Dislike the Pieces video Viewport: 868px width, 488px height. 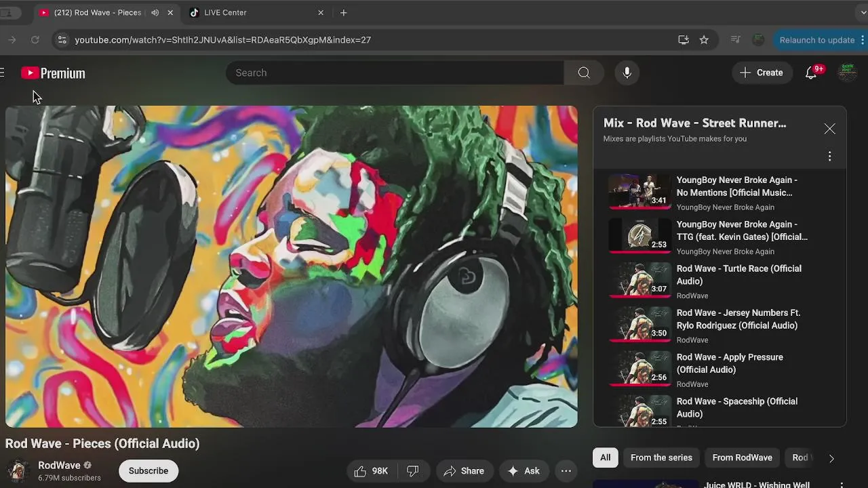coord(412,471)
